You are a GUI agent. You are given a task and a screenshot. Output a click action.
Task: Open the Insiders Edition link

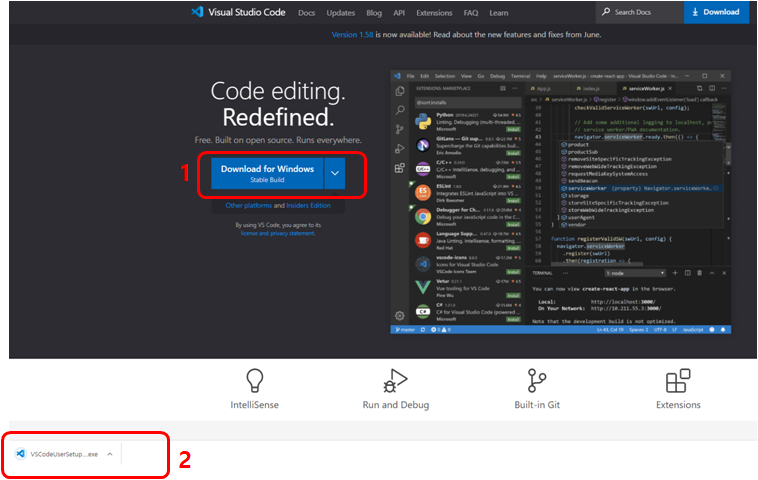coord(308,205)
